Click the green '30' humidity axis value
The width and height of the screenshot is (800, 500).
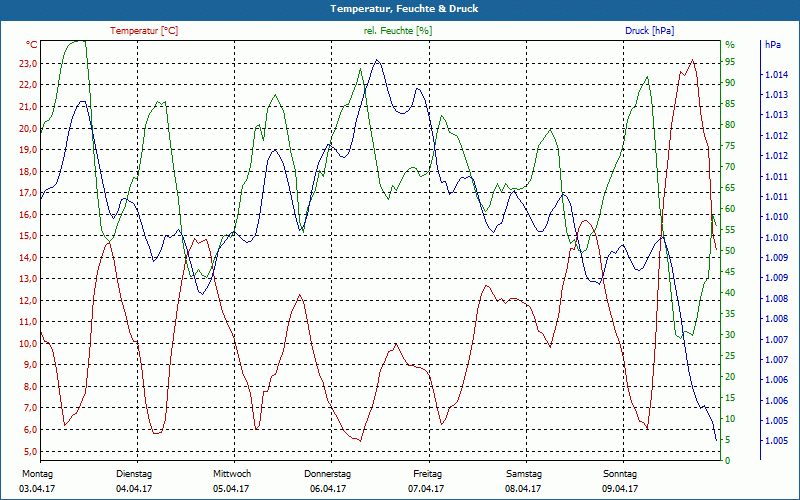(x=730, y=335)
